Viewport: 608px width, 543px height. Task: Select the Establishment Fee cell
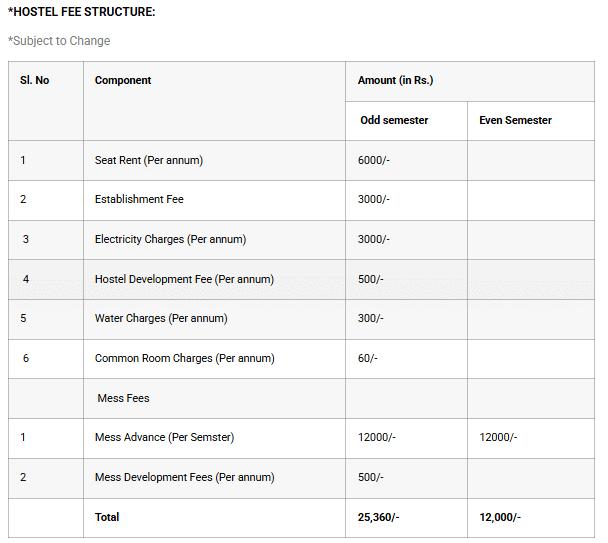click(x=139, y=199)
